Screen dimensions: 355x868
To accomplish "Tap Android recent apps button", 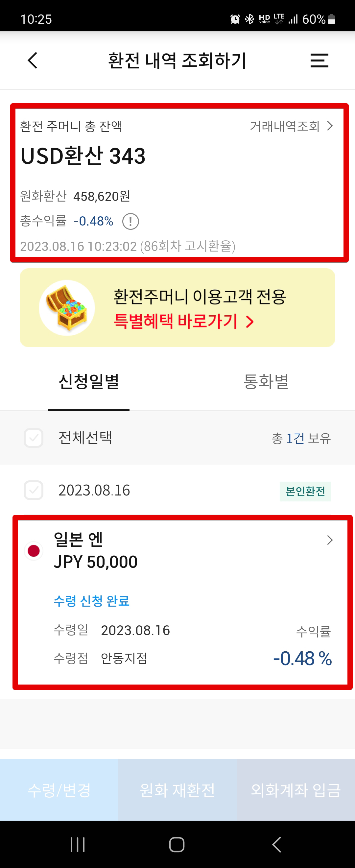I will pyautogui.click(x=78, y=844).
